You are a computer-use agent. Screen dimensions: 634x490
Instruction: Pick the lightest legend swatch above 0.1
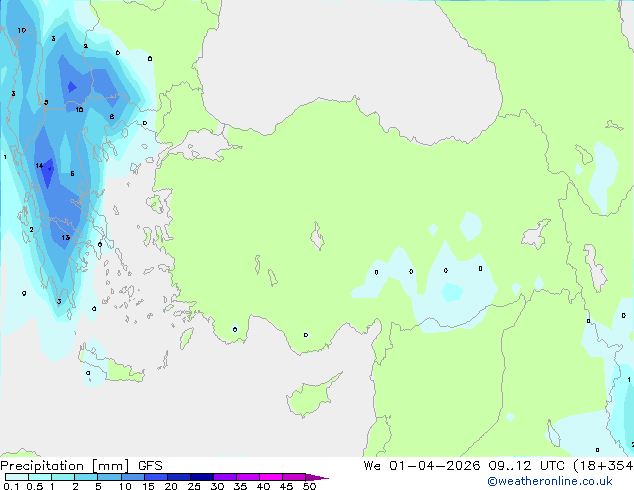(17, 477)
